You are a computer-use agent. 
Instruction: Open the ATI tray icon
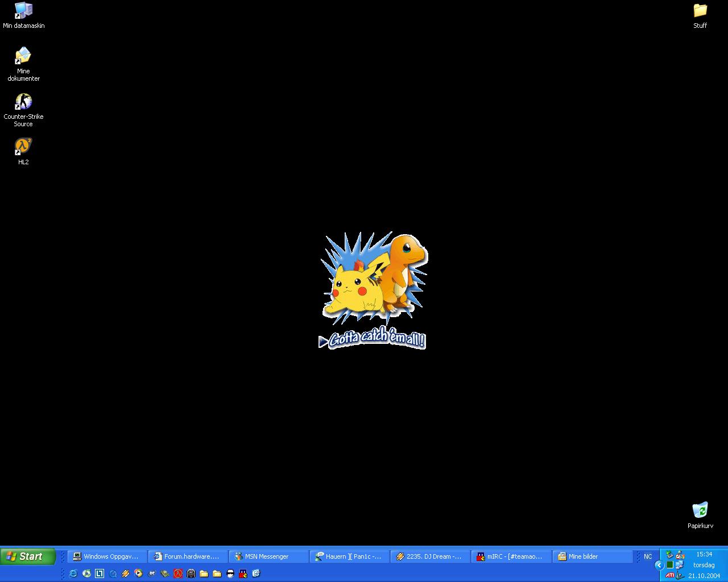point(669,575)
